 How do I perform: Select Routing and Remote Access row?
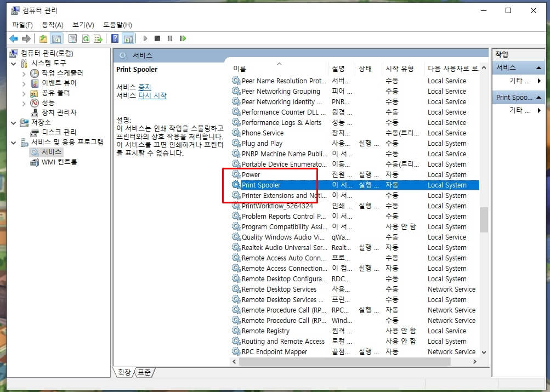[355, 341]
